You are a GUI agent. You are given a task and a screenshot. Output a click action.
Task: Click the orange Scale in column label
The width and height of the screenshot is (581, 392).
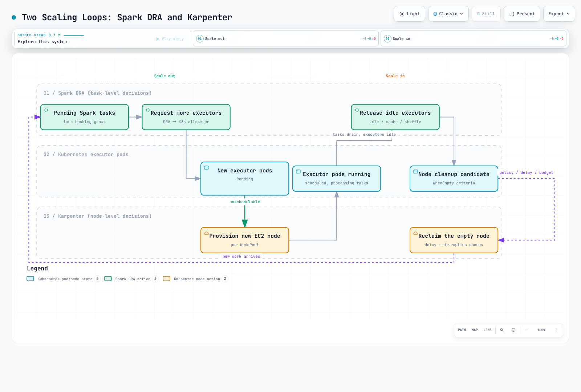[395, 76]
